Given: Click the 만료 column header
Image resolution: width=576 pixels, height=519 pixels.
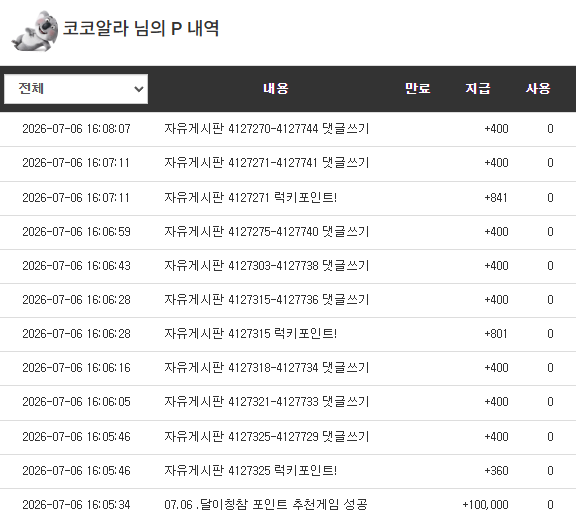Looking at the screenshot, I should point(417,89).
